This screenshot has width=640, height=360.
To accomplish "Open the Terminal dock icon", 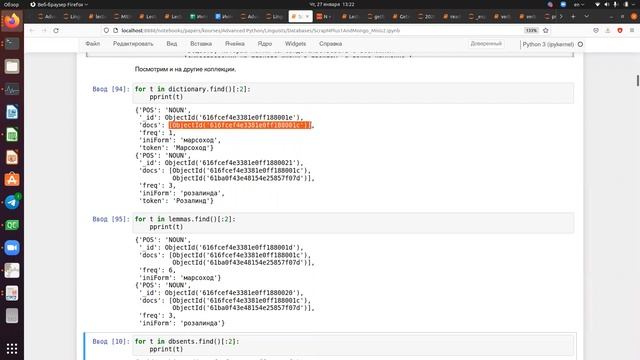I will pos(12,43).
